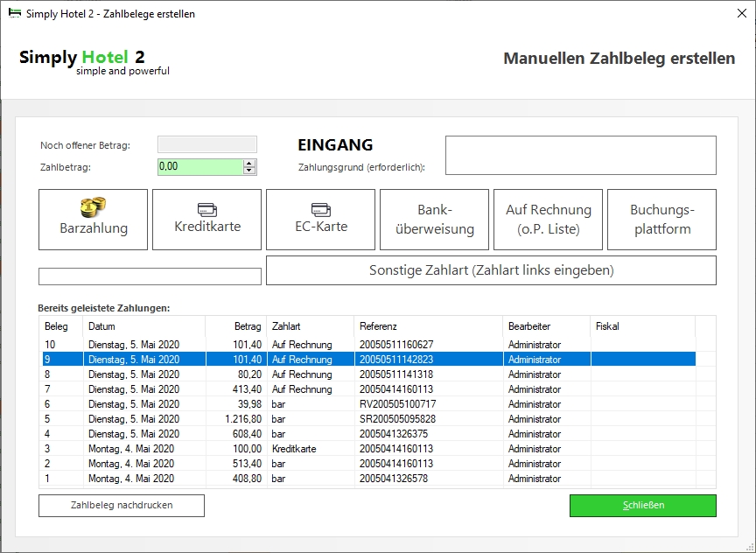
Task: Click reference RV200505100717
Action: 398,404
